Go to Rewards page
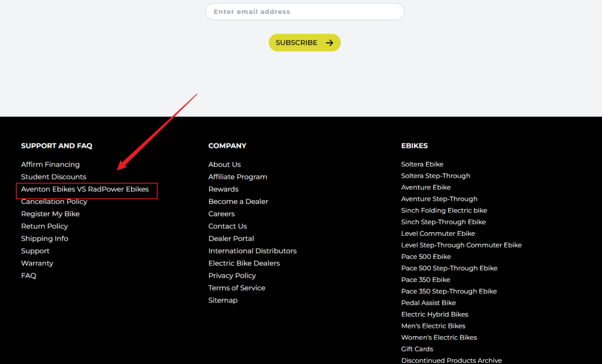 (x=224, y=189)
